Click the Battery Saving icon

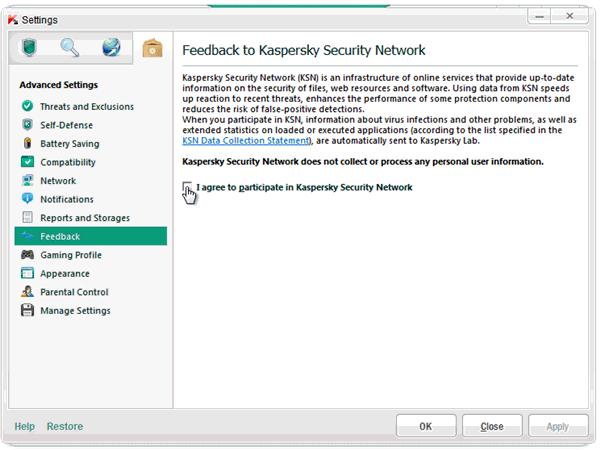(27, 144)
